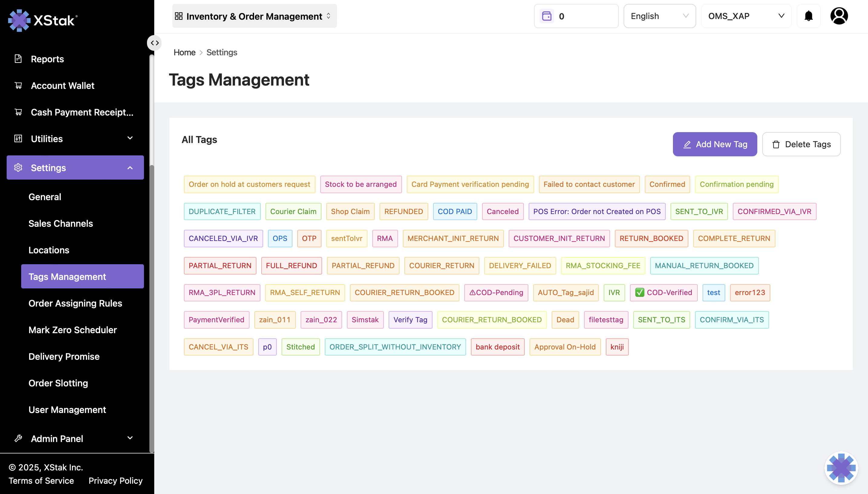Select the COD-Verified tag chip

(663, 292)
